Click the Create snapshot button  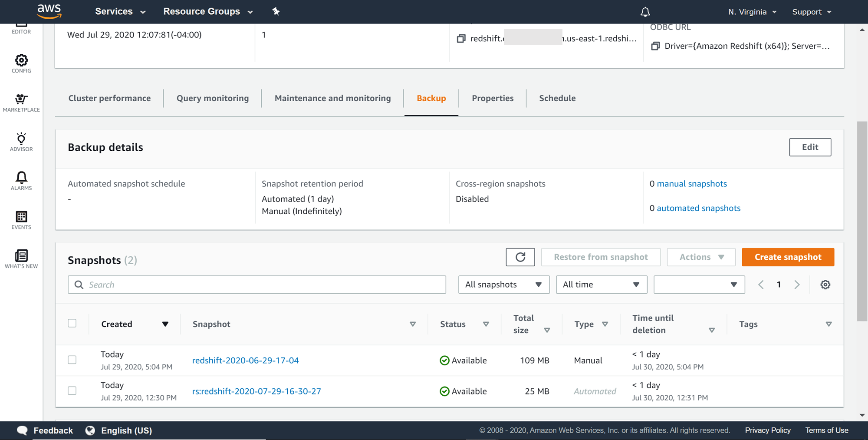788,257
